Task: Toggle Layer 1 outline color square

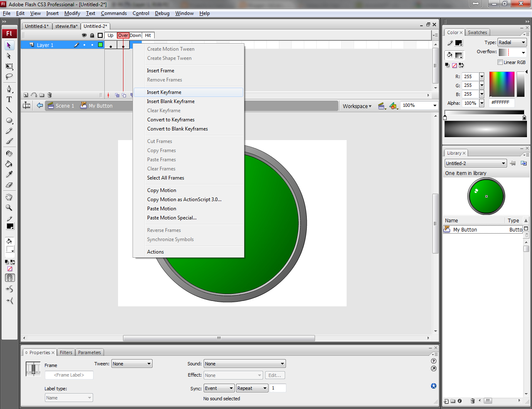Action: (x=100, y=45)
